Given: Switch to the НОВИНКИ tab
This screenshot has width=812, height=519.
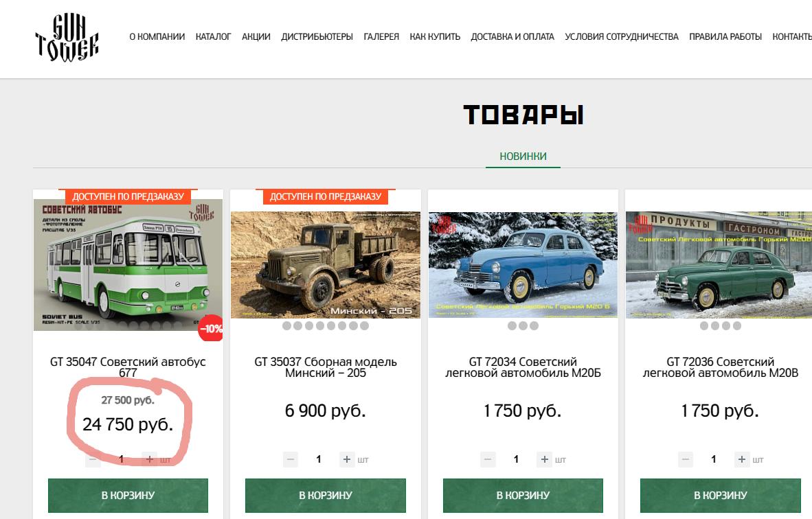Looking at the screenshot, I should point(523,157).
